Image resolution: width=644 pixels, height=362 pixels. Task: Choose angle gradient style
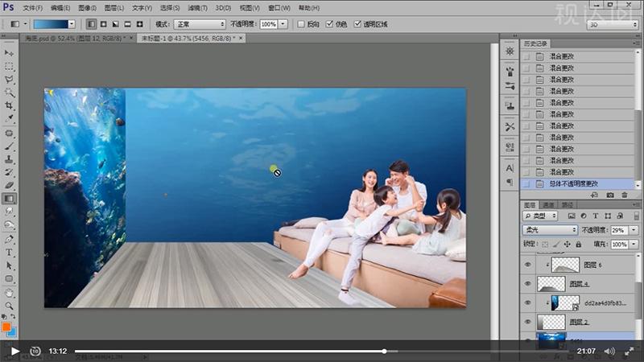pyautogui.click(x=115, y=24)
